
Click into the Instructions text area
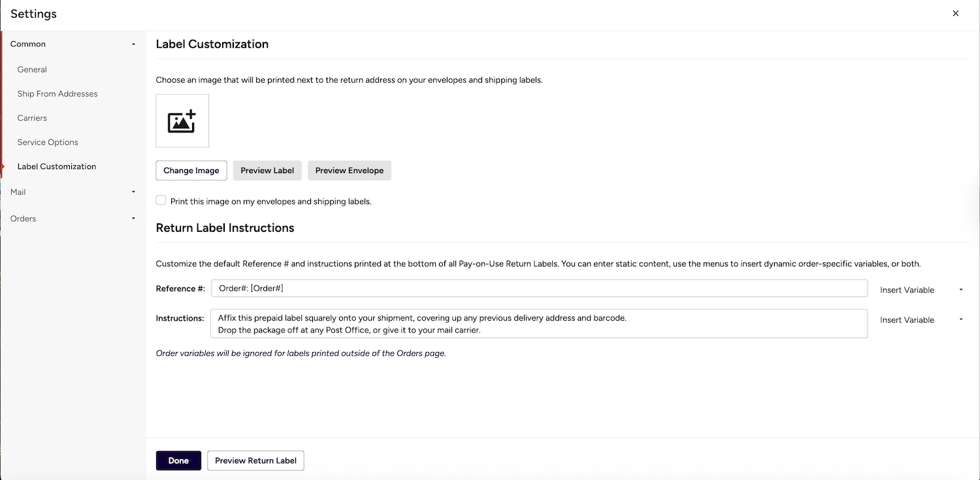coord(539,323)
